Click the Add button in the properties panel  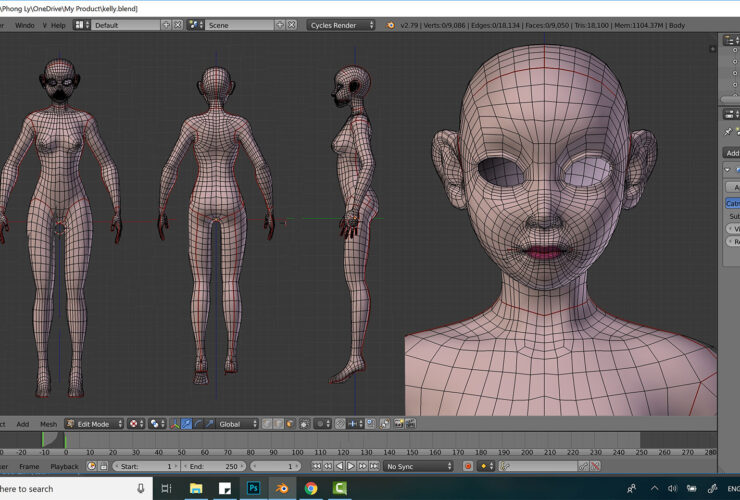(732, 153)
